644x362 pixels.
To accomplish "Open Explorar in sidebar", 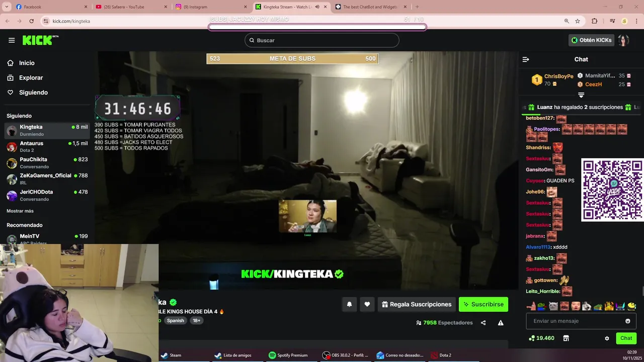I will tap(31, 78).
